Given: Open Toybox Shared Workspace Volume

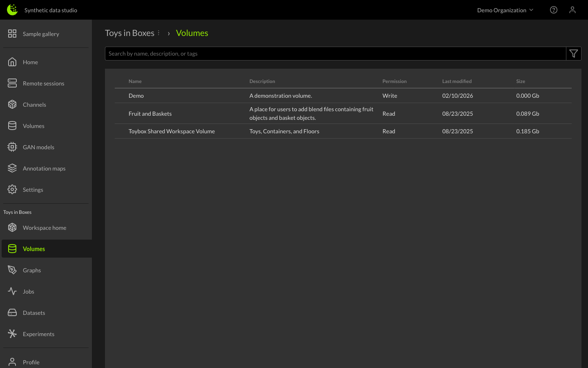Looking at the screenshot, I should 171,131.
